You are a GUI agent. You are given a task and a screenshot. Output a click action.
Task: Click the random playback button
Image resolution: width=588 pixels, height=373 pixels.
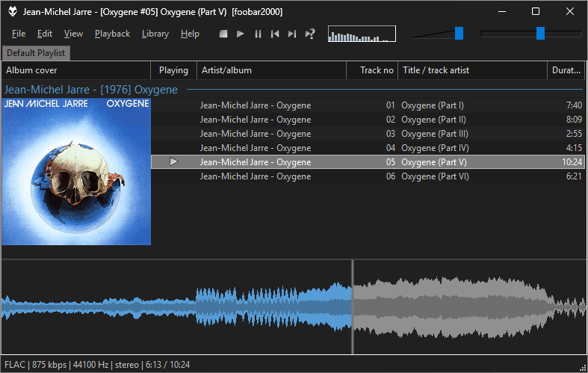coord(310,34)
